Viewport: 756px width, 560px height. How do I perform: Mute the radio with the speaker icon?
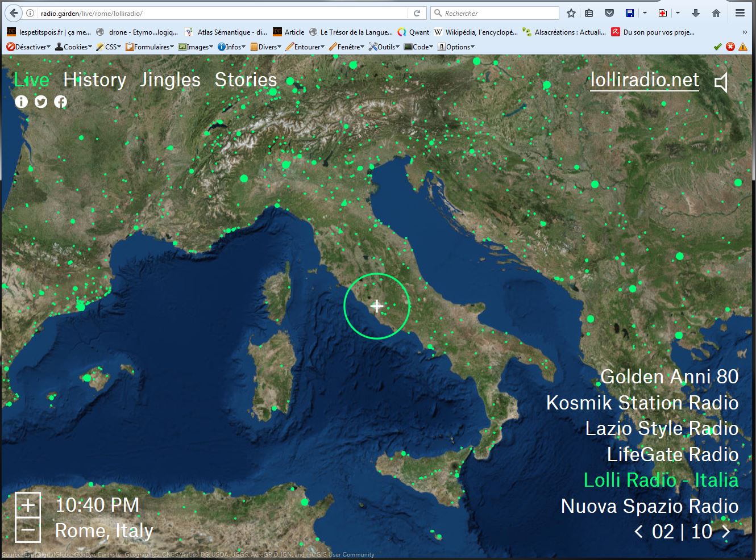(721, 83)
